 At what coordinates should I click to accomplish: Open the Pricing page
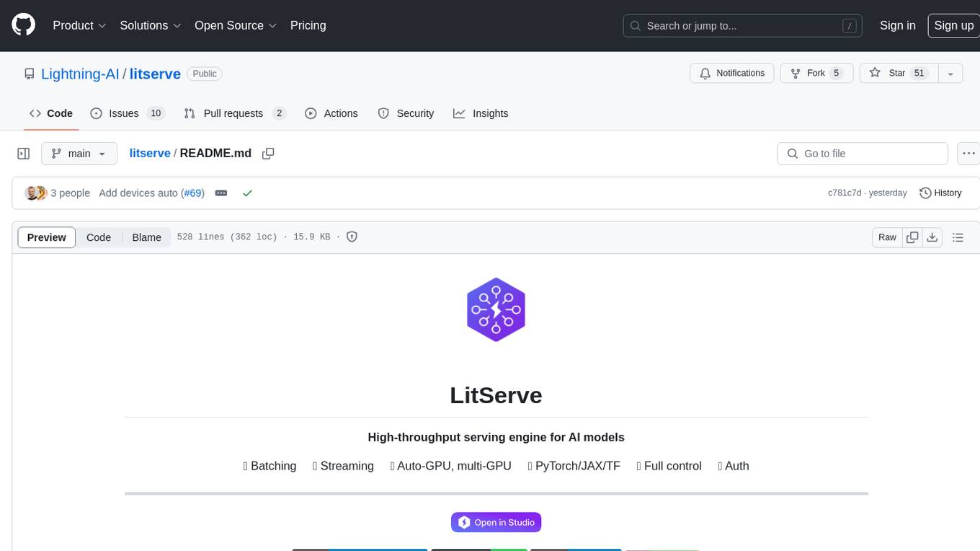[308, 25]
